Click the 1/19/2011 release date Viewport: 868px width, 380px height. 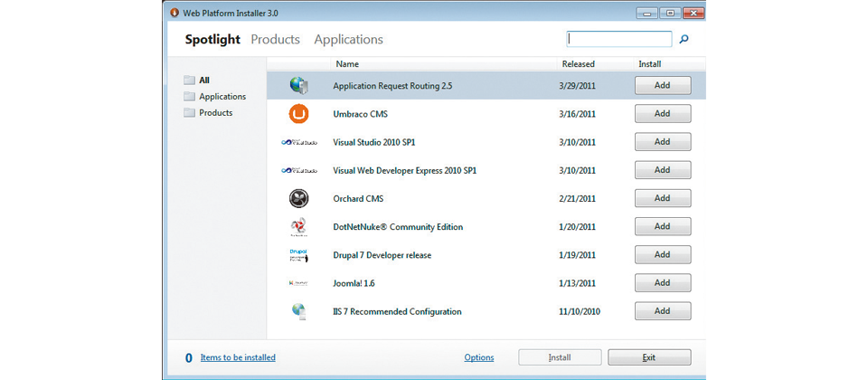click(578, 255)
